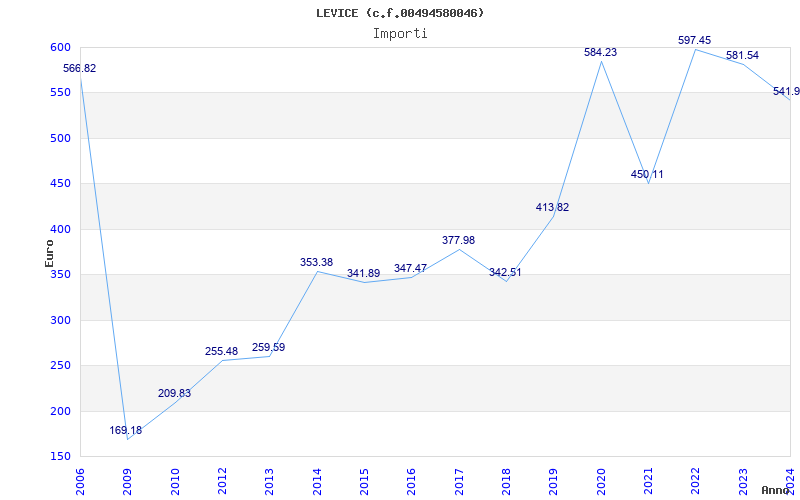Viewport: 800px width, 500px height.
Task: Click the 2023 x-axis year label
Action: [743, 481]
